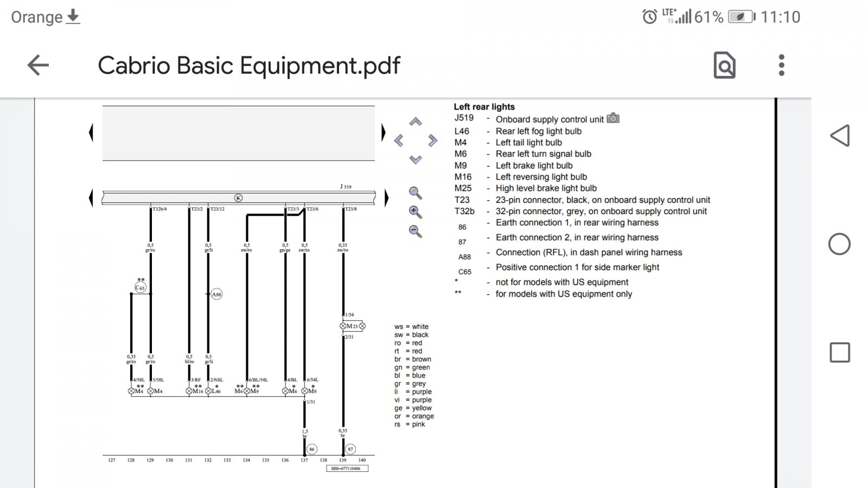Image resolution: width=868 pixels, height=488 pixels.
Task: Click the J 519 label above the bar
Action: (x=346, y=187)
